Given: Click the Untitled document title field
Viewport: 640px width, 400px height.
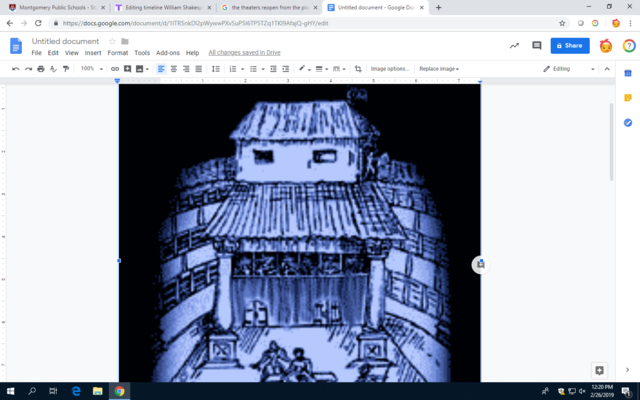Looking at the screenshot, I should [65, 41].
